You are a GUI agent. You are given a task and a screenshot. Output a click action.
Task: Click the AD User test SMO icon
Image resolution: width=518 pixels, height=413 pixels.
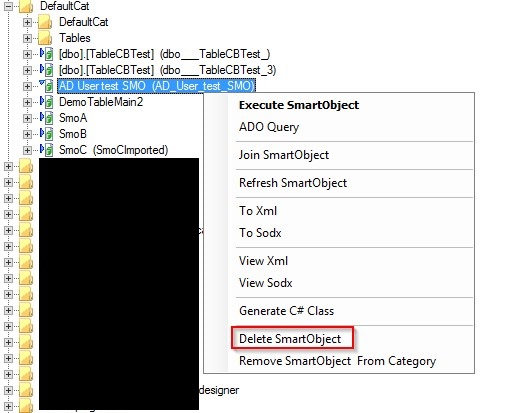[47, 86]
